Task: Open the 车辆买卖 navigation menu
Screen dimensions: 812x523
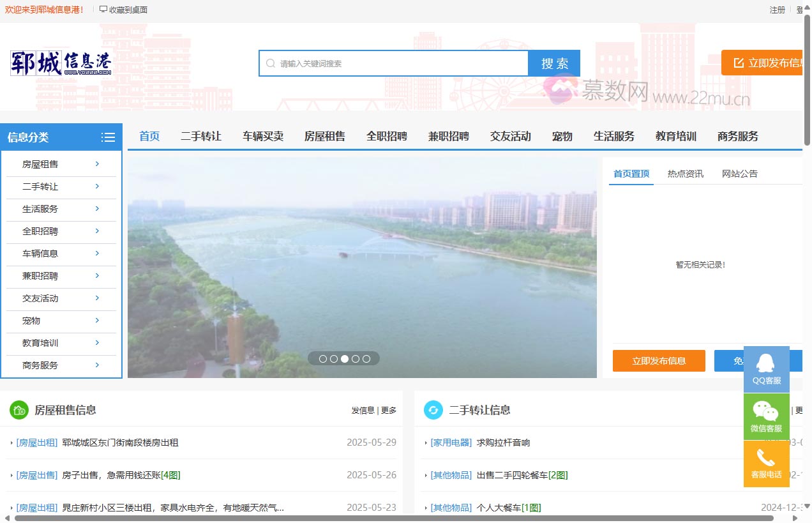Action: coord(263,136)
